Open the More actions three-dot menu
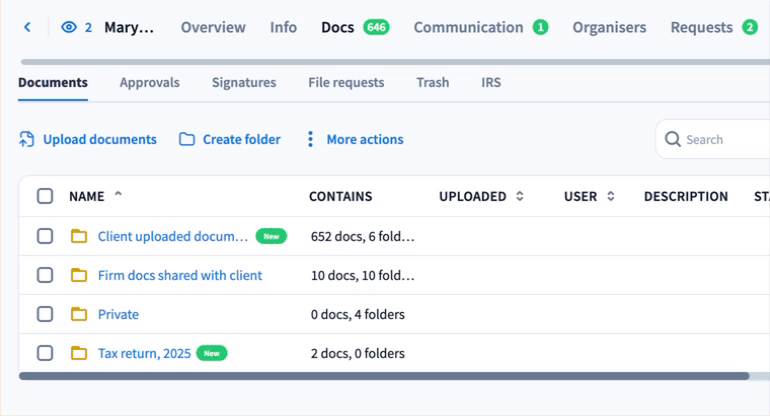Viewport: 770px width, 416px height. coord(310,140)
